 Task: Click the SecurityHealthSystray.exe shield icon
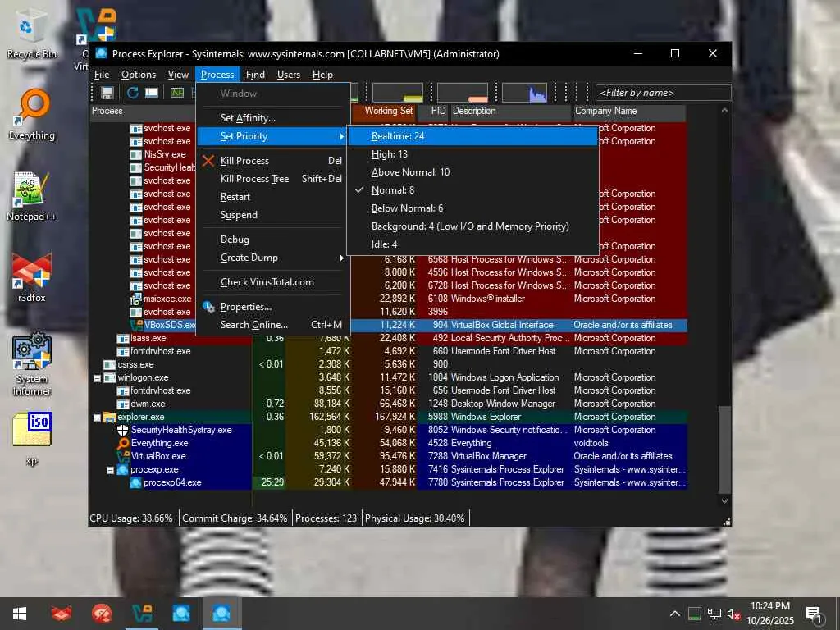tap(123, 430)
